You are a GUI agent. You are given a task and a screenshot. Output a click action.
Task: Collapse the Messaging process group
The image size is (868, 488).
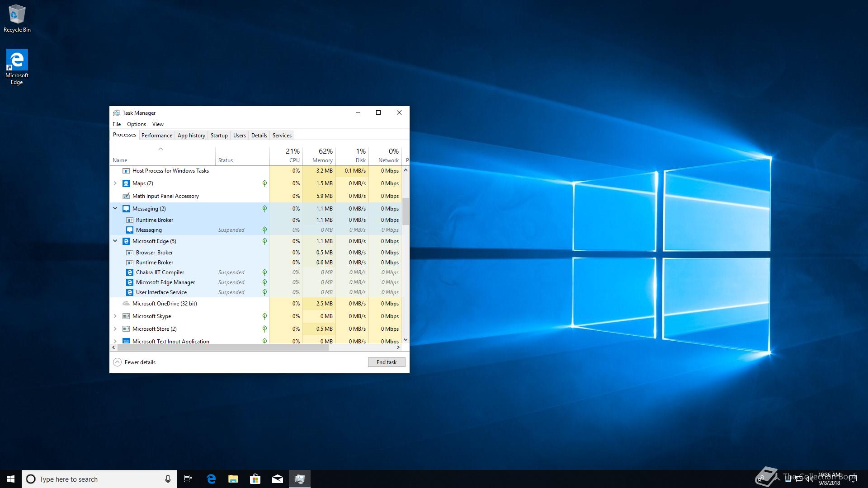115,208
